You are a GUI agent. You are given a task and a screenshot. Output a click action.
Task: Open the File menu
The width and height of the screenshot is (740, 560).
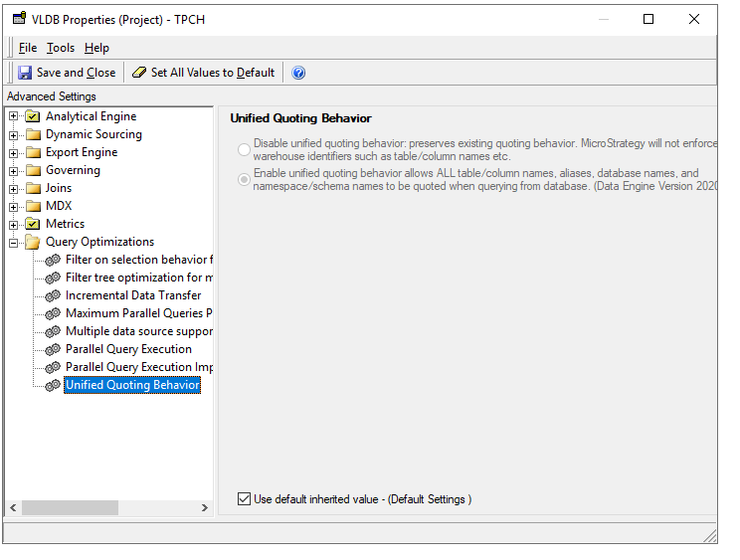(x=27, y=48)
